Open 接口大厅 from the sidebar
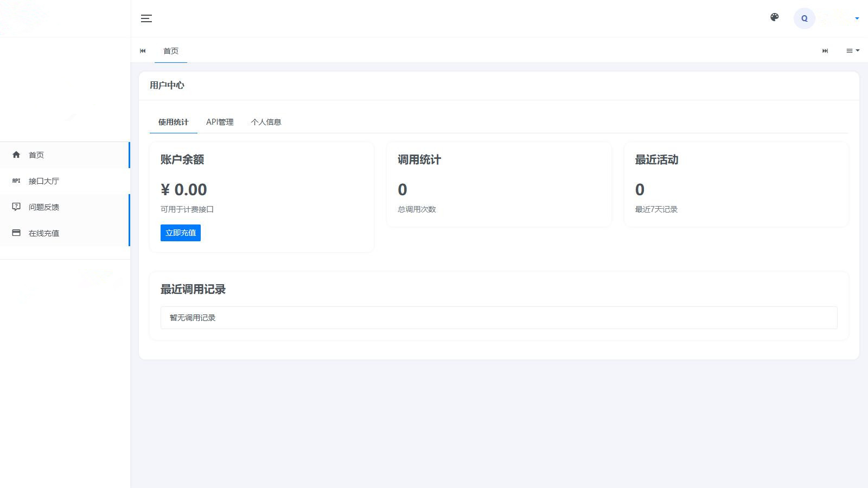The height and width of the screenshot is (488, 868). coord(44,181)
